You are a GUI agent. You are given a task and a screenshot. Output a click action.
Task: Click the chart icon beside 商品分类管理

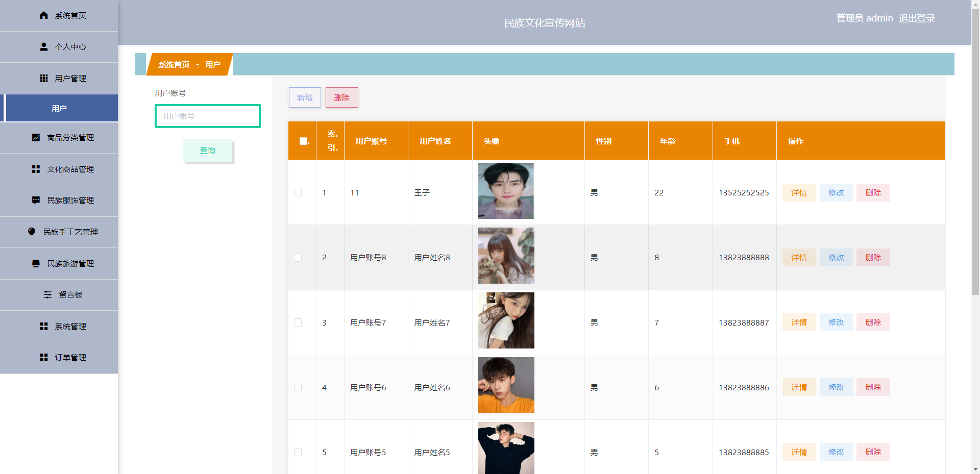(x=36, y=137)
